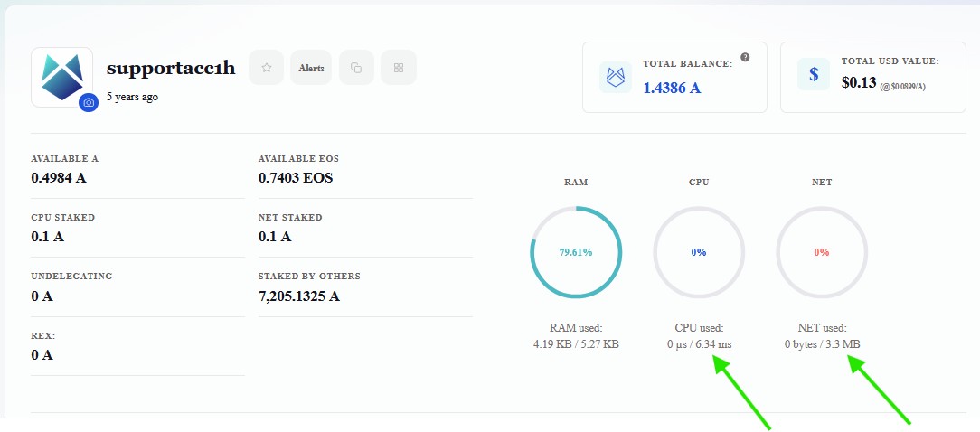Click the NET usage ring showing 0%

point(822,252)
